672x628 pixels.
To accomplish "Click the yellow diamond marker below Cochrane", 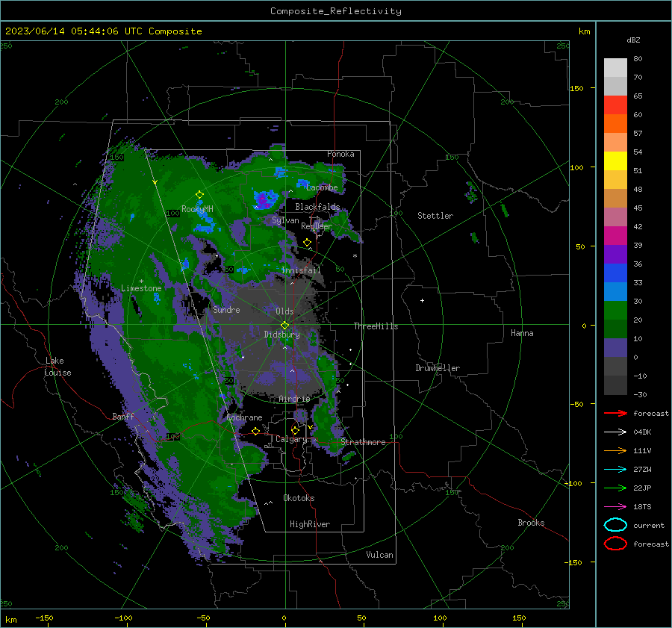I will pos(256,431).
